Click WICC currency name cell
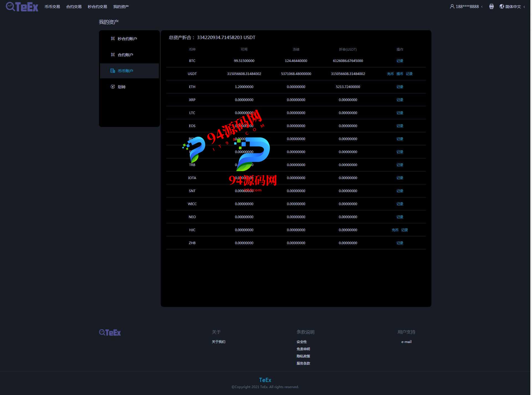Viewport: 532px width, 395px height. (x=192, y=204)
